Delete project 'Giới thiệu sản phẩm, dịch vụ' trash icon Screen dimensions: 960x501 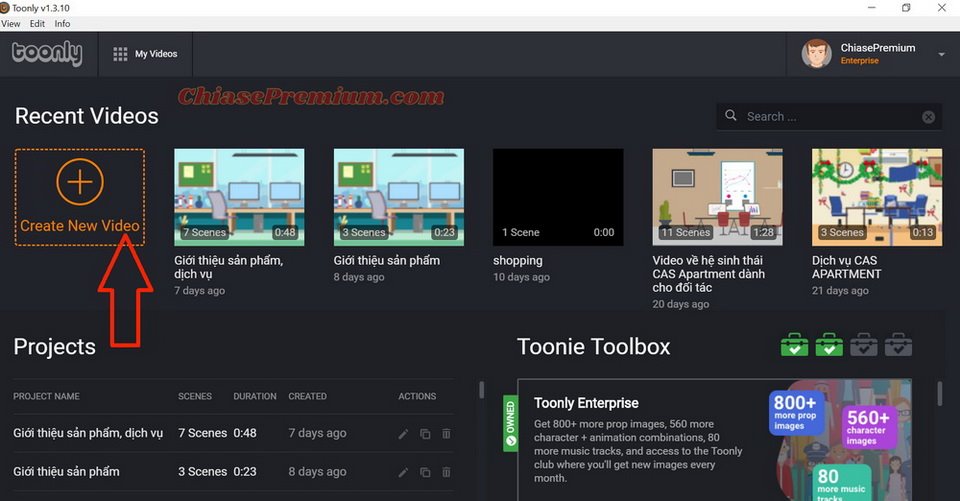click(446, 434)
